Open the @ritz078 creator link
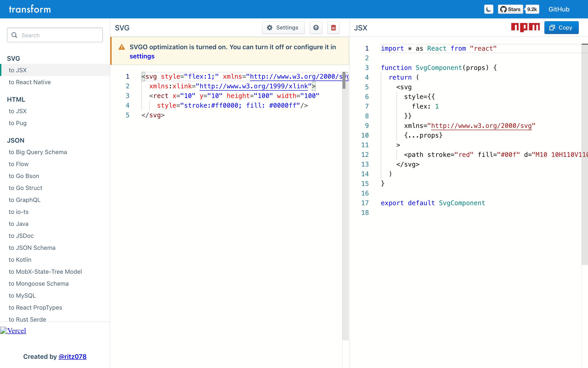The width and height of the screenshot is (588, 368). [x=72, y=356]
